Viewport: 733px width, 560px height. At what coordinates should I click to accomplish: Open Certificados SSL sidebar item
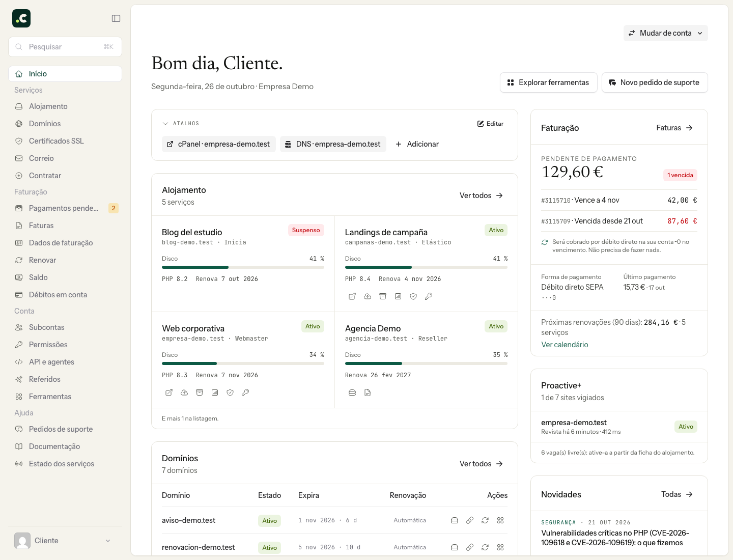coord(65,141)
